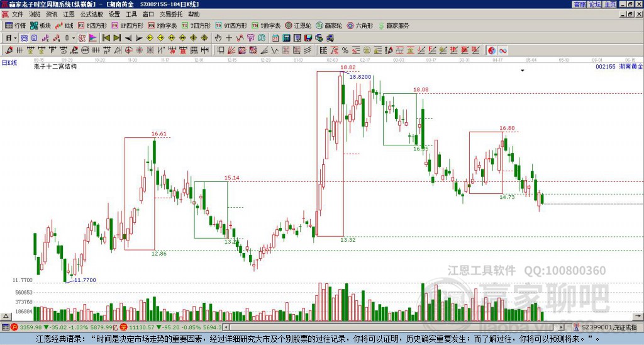The height and width of the screenshot is (345, 644).
Task: Click the 客服 customer service button
Action: click(579, 4)
